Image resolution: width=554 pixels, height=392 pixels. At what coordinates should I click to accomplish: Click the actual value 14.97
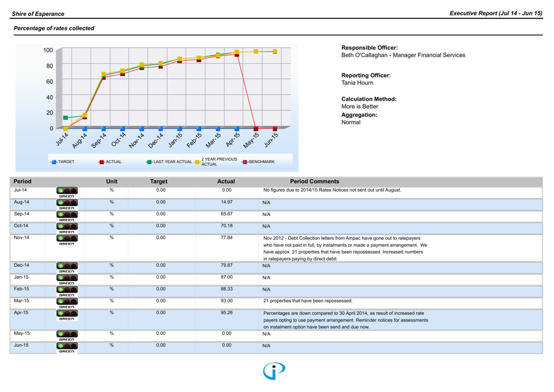(x=226, y=202)
